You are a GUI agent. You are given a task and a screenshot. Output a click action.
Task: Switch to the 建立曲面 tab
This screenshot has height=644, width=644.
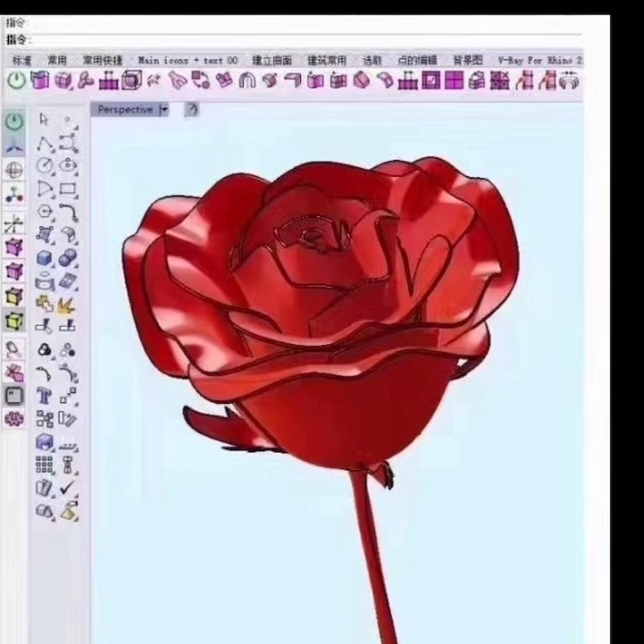pos(272,60)
